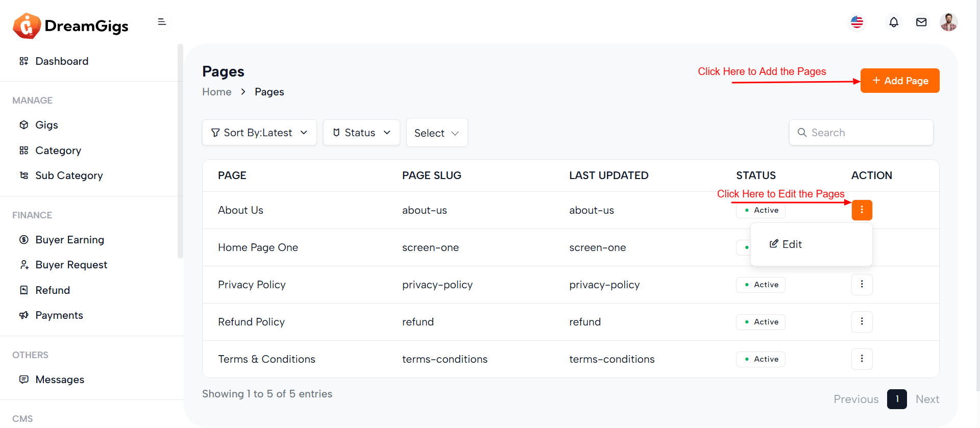Screen dimensions: 980x428
Task: Click the Add Page button
Action: pyautogui.click(x=900, y=81)
